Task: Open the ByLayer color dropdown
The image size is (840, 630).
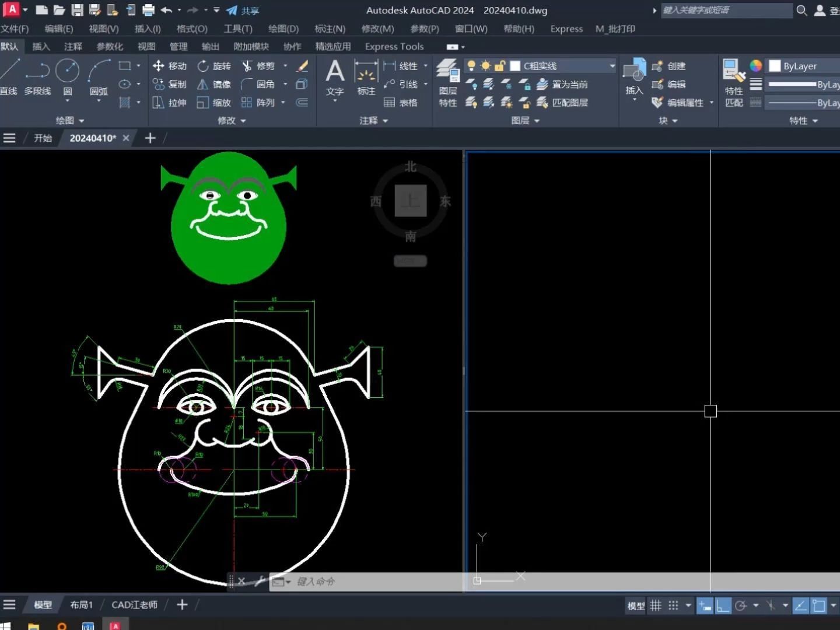Action: 804,66
